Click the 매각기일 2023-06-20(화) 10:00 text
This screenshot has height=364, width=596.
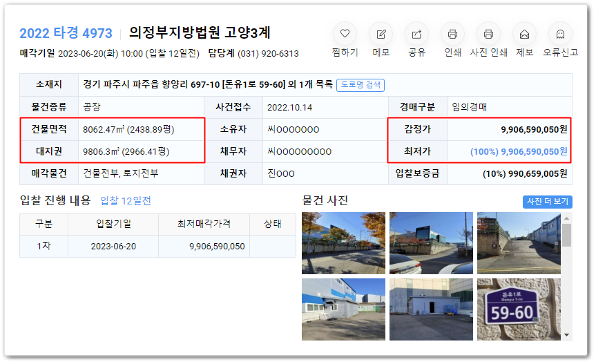(x=81, y=54)
